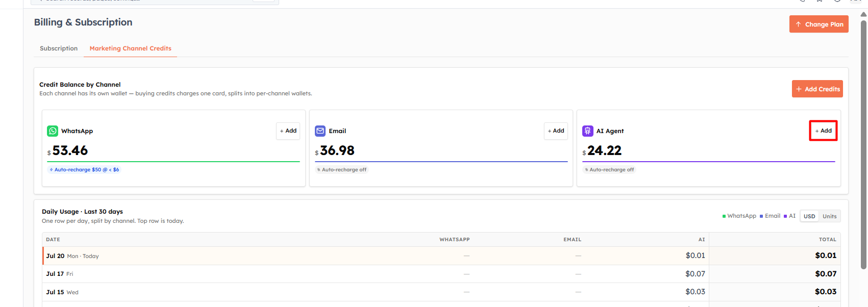Click the Email envelope icon
The width and height of the screenshot is (868, 307).
pos(320,131)
